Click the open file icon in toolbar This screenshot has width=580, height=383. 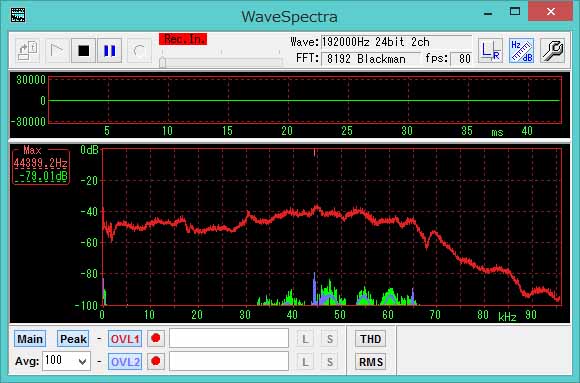click(x=27, y=50)
